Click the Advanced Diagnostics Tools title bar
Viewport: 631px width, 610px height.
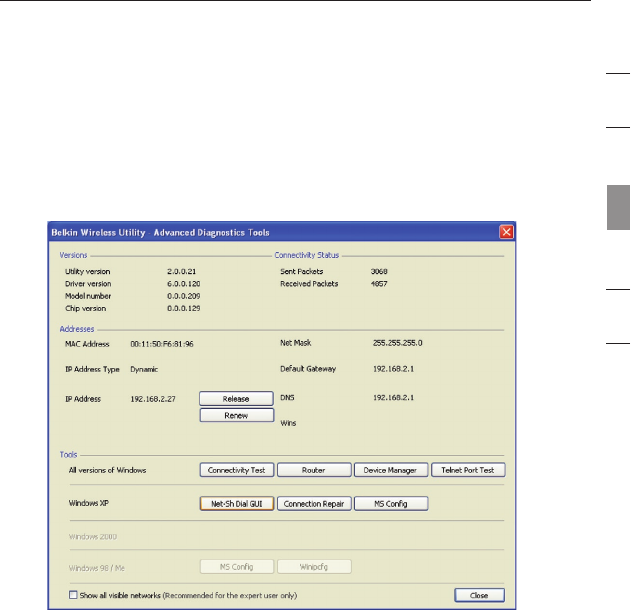click(250, 232)
